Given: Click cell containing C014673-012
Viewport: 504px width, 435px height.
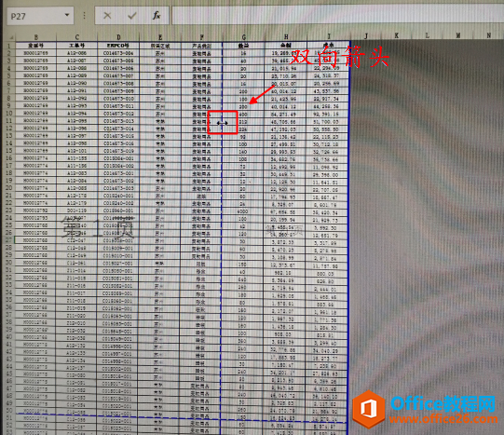Looking at the screenshot, I should point(118,113).
